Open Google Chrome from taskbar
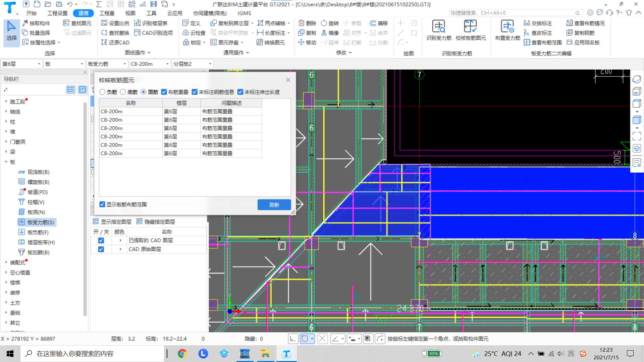This screenshot has height=362, width=644. tap(182, 354)
